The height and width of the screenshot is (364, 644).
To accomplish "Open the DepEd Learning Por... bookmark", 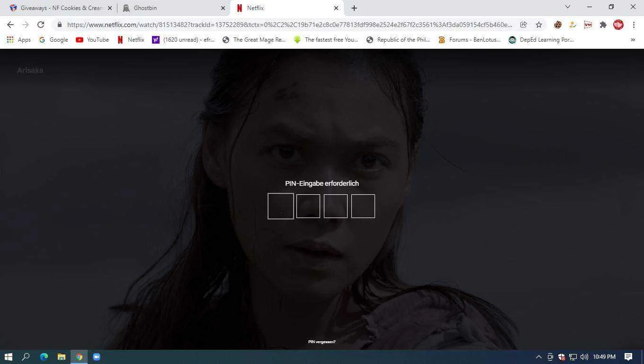I will (x=541, y=40).
